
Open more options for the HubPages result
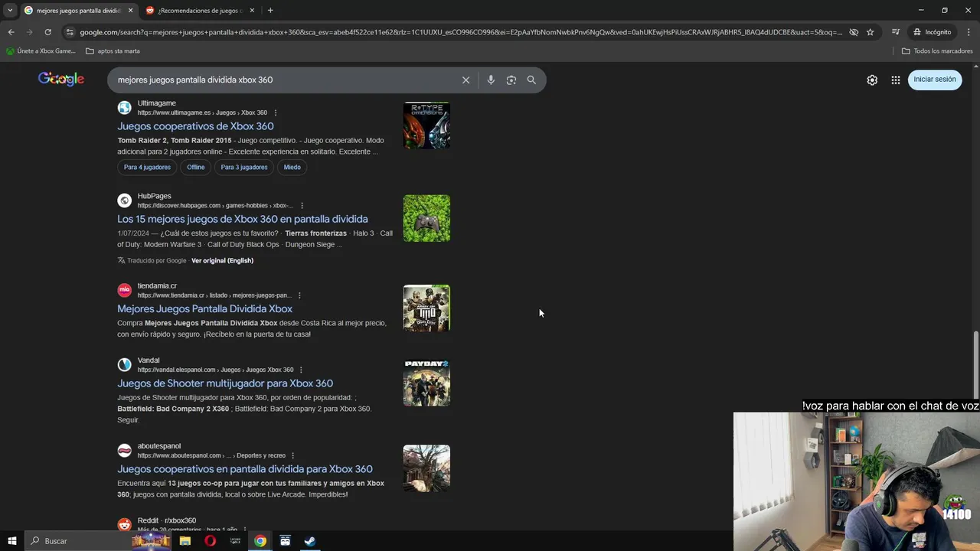click(x=302, y=206)
